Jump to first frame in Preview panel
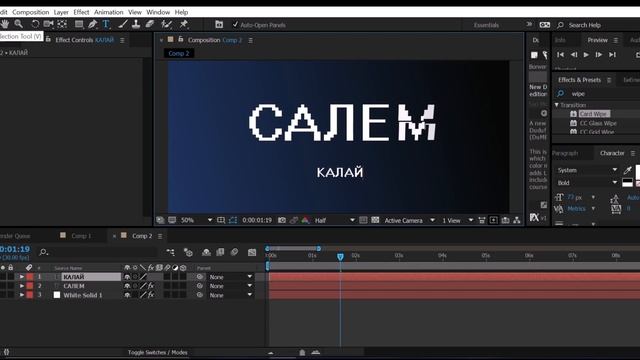The height and width of the screenshot is (360, 640). pyautogui.click(x=560, y=55)
